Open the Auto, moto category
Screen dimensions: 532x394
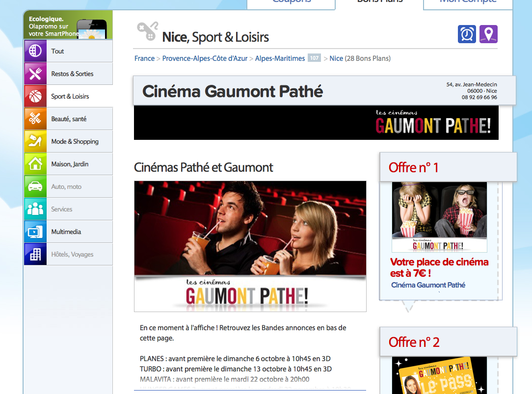click(x=68, y=186)
